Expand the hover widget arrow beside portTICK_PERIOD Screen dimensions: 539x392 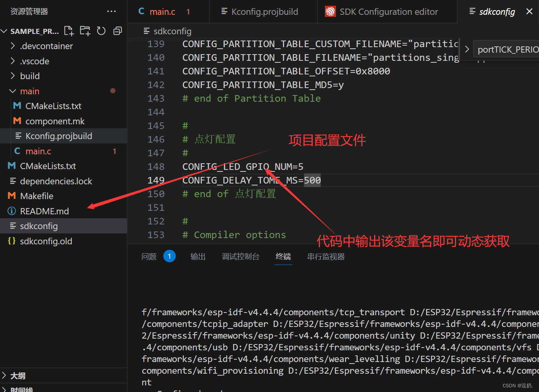tap(467, 49)
